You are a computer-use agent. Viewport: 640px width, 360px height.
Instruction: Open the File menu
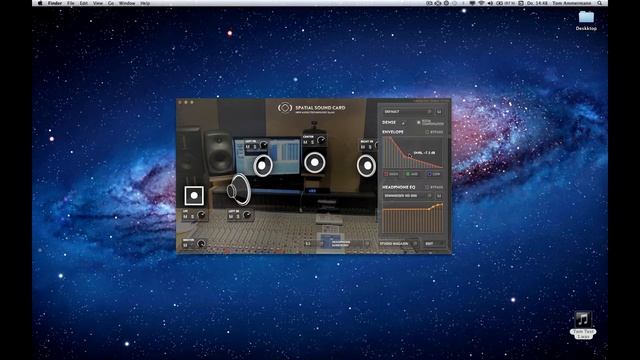71,3
